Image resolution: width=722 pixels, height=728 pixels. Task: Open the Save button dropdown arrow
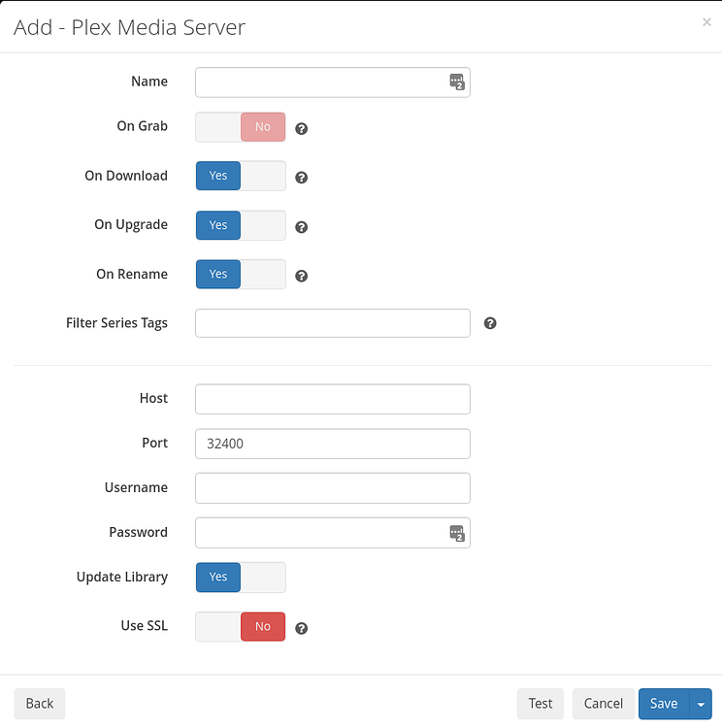pyautogui.click(x=701, y=704)
